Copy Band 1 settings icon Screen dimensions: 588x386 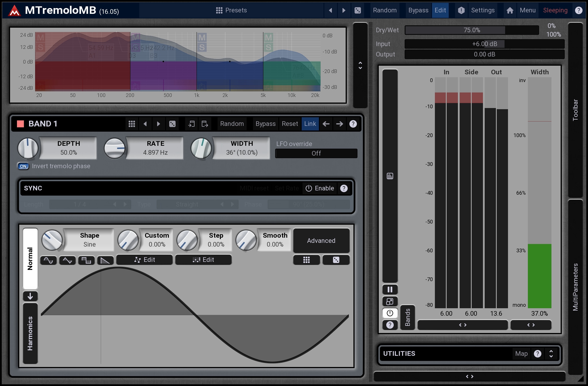click(x=191, y=124)
